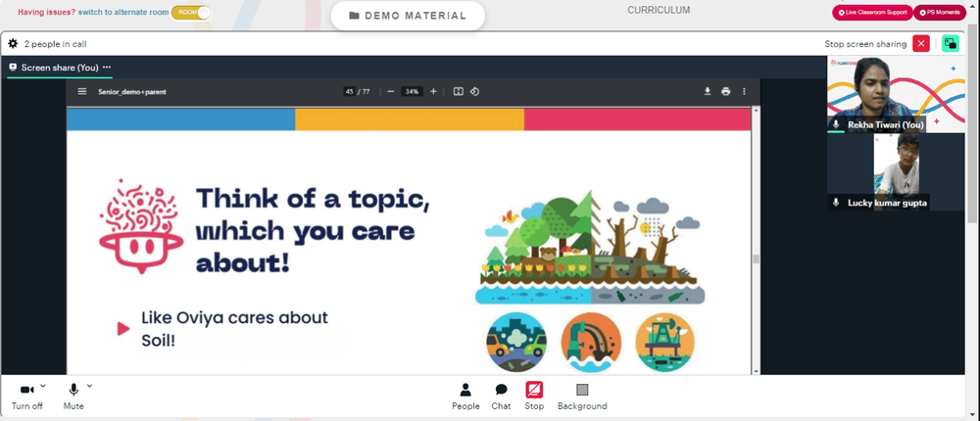Open the call settings gear icon
This screenshot has width=980, height=421.
[13, 44]
